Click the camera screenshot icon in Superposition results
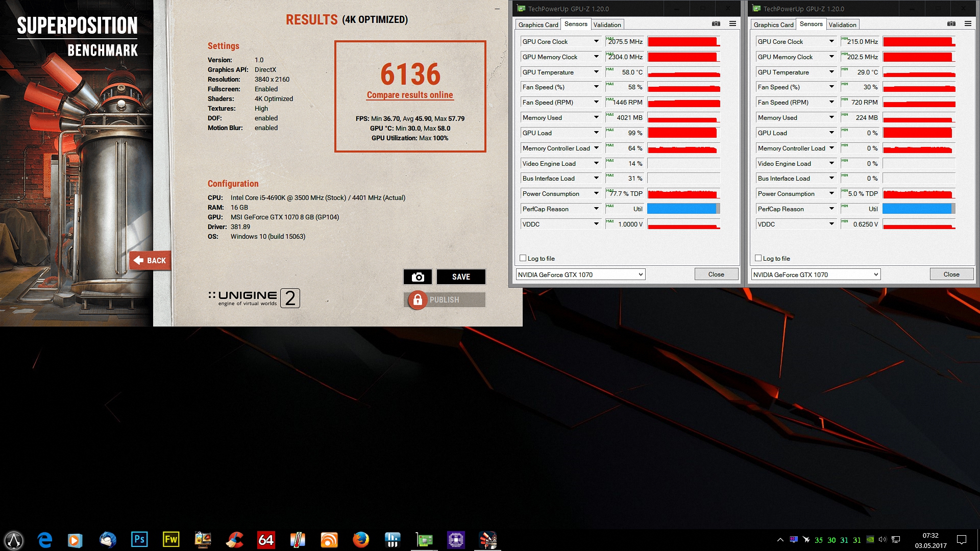This screenshot has height=551, width=980. coord(418,277)
